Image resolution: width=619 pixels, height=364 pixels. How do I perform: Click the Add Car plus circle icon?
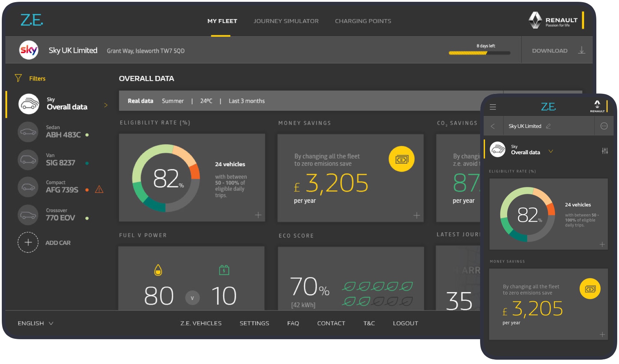(x=28, y=242)
